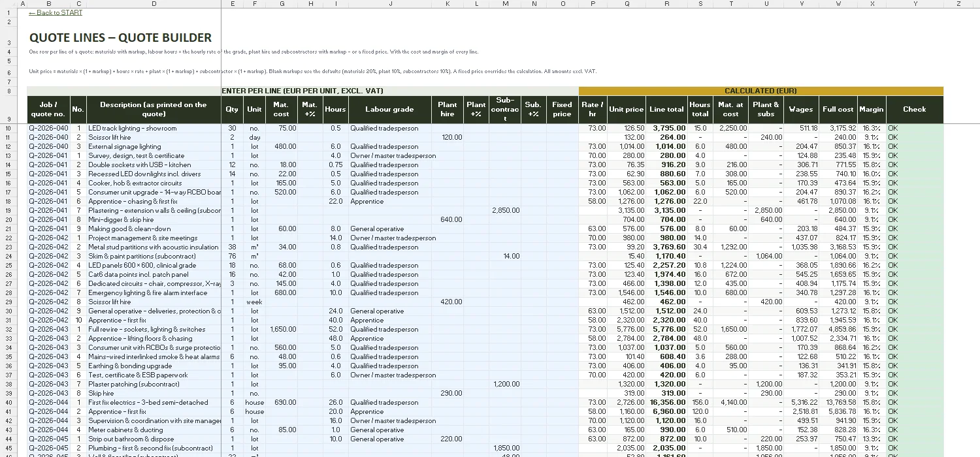Click 'LED track lighting – showroom' description cell
The width and height of the screenshot is (980, 457).
click(x=154, y=128)
